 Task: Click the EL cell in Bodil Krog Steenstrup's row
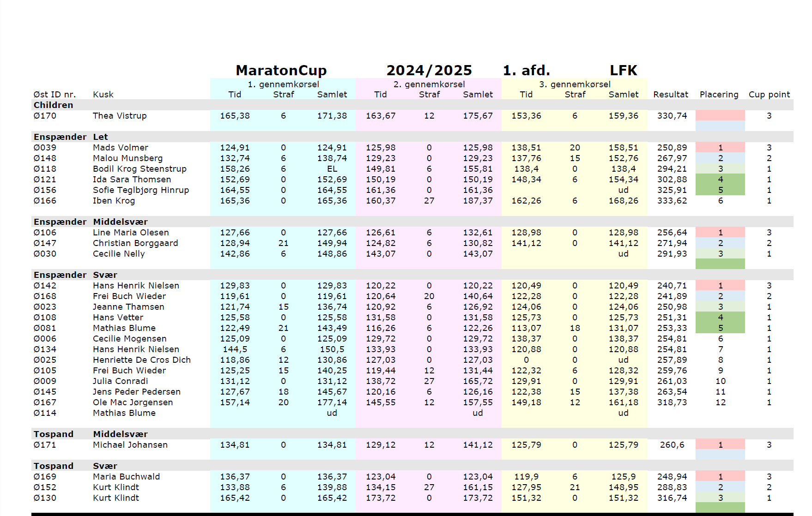[332, 169]
